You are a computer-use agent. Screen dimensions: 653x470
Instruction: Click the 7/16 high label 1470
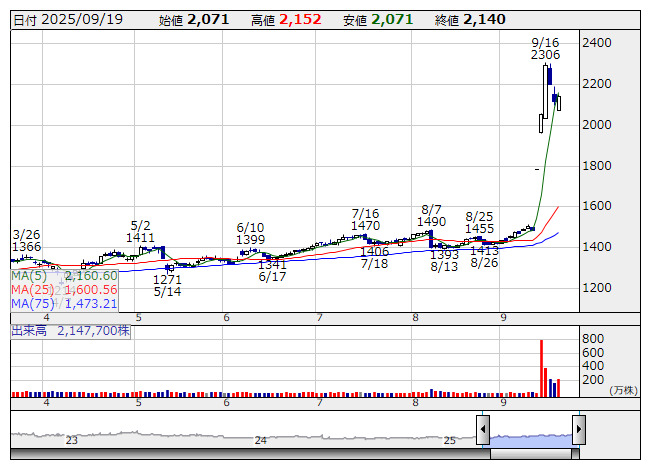[x=366, y=227]
